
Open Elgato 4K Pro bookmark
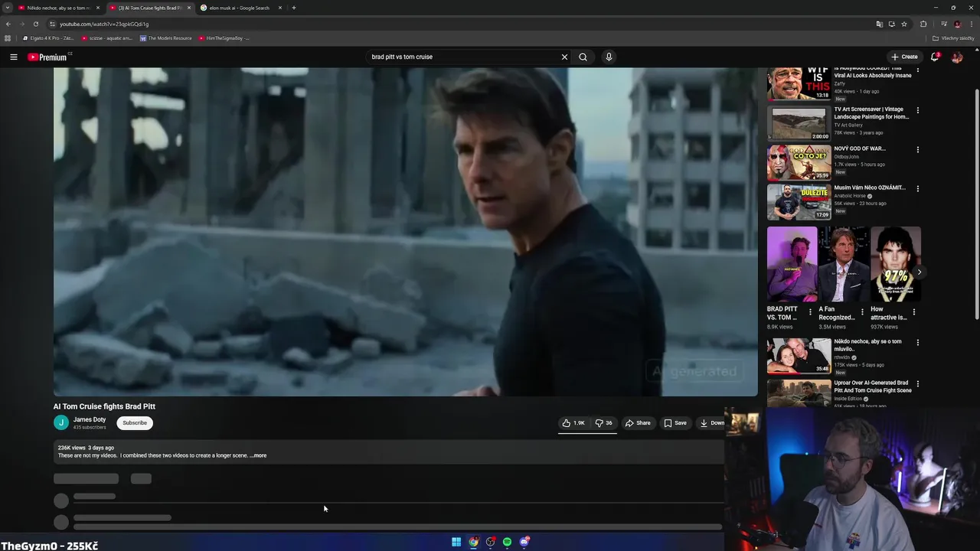(49, 38)
